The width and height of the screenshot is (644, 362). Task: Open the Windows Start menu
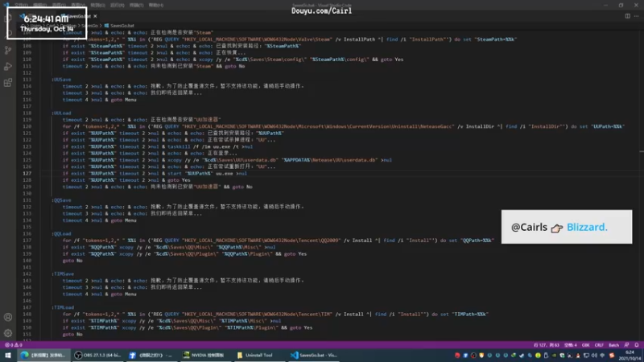coord(7,356)
